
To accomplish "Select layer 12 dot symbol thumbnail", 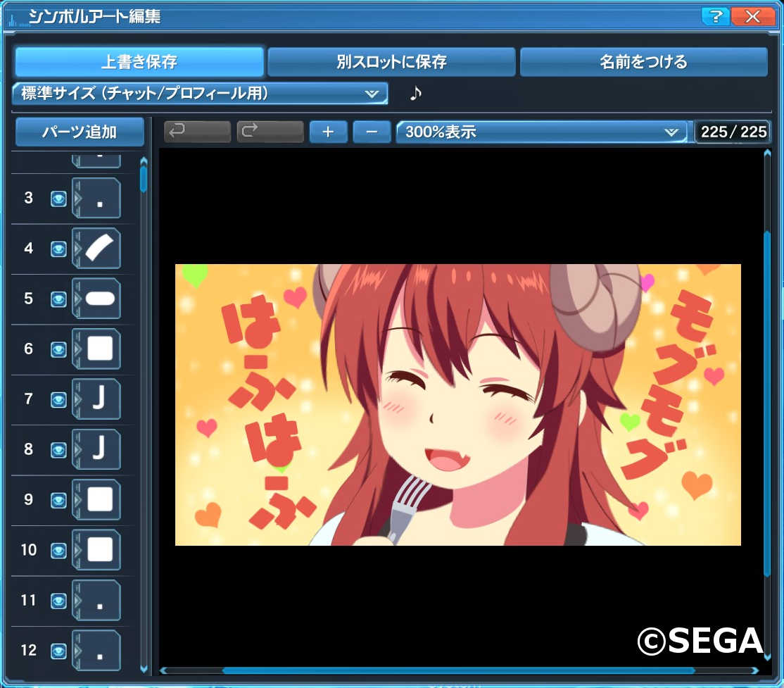I will point(96,650).
